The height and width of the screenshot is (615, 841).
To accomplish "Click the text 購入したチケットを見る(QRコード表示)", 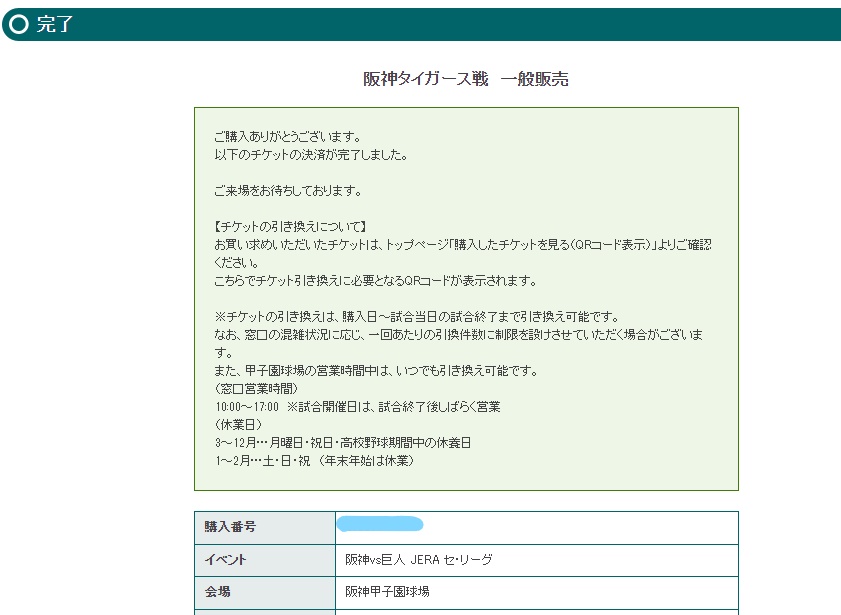I will [x=552, y=245].
